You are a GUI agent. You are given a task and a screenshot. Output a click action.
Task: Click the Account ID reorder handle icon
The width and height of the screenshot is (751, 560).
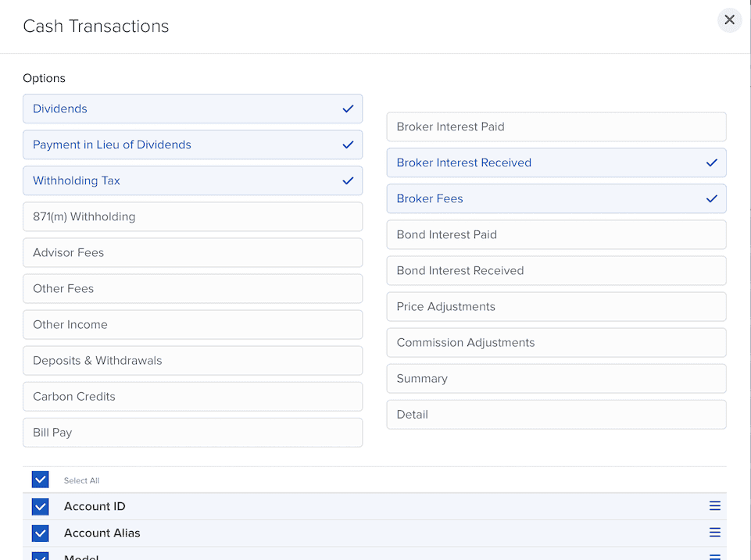tap(714, 506)
